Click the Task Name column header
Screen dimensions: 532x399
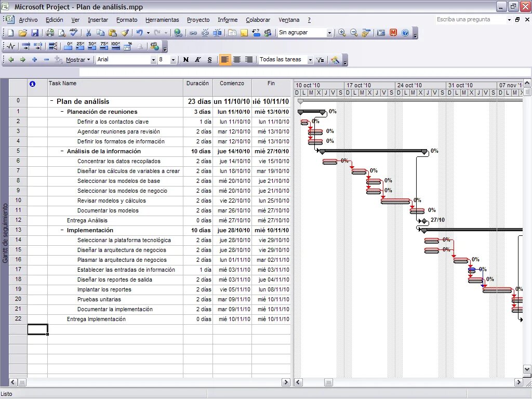point(115,87)
